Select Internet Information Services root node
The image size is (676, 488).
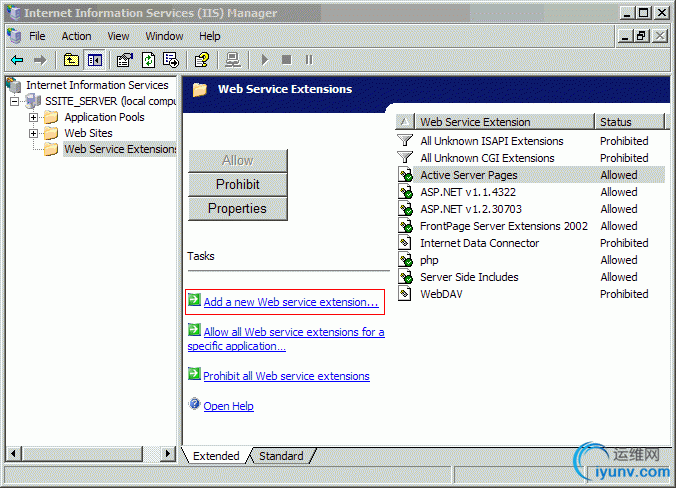(97, 85)
